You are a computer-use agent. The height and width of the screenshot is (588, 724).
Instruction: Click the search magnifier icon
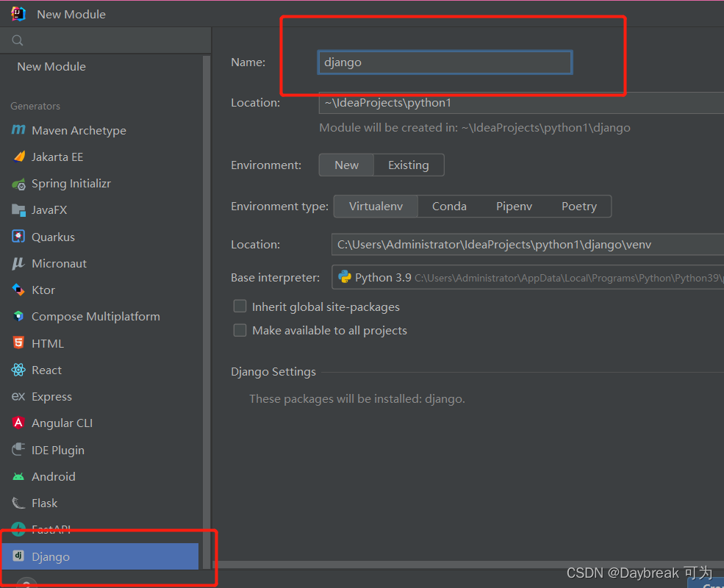18,40
